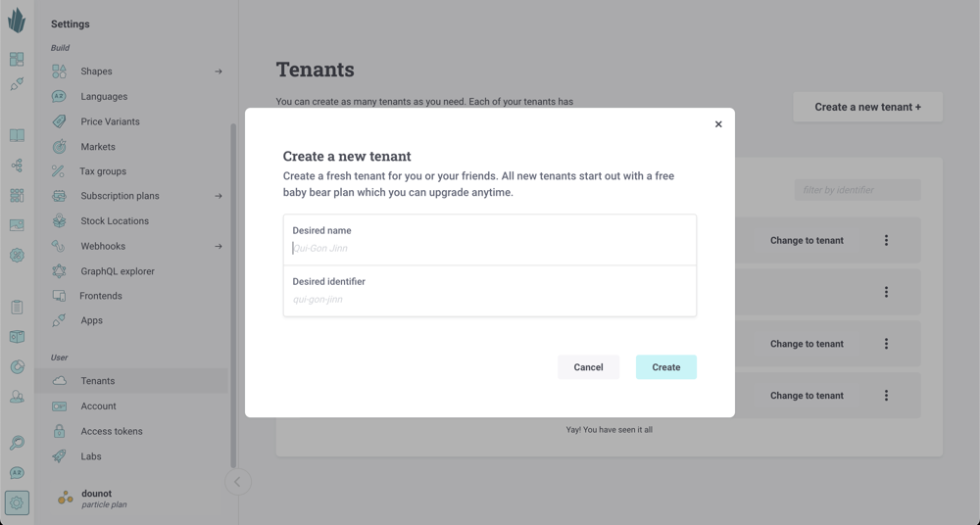Cancel the new tenant dialog

(x=588, y=367)
